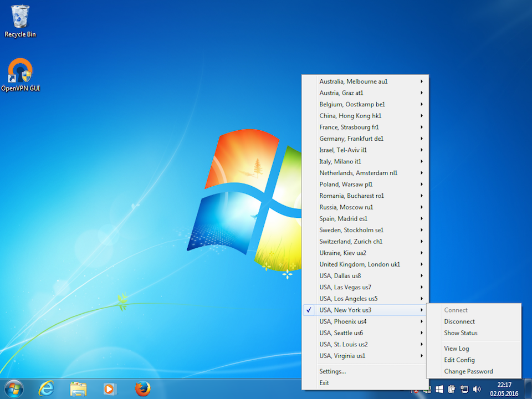Choose Show Status in the submenu

[474, 333]
